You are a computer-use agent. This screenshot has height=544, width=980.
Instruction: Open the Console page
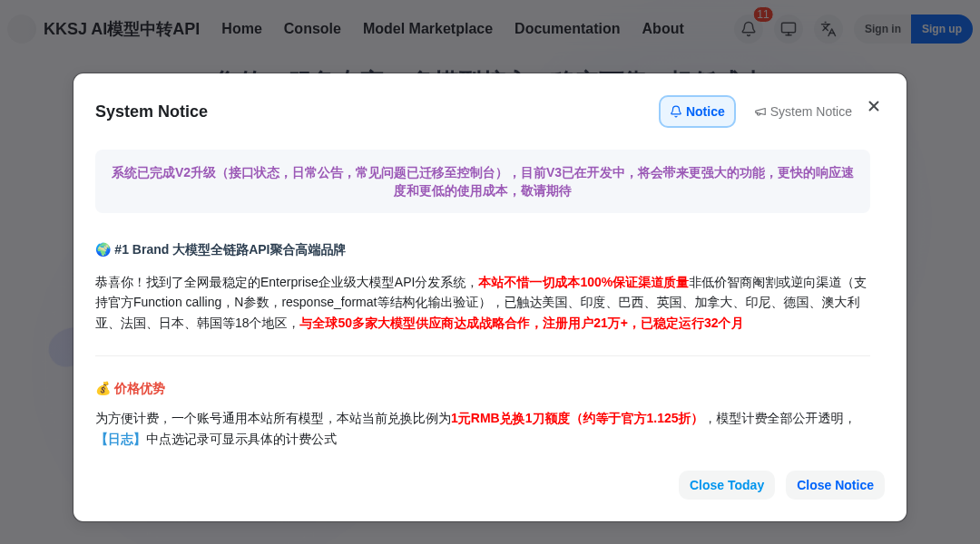point(312,29)
